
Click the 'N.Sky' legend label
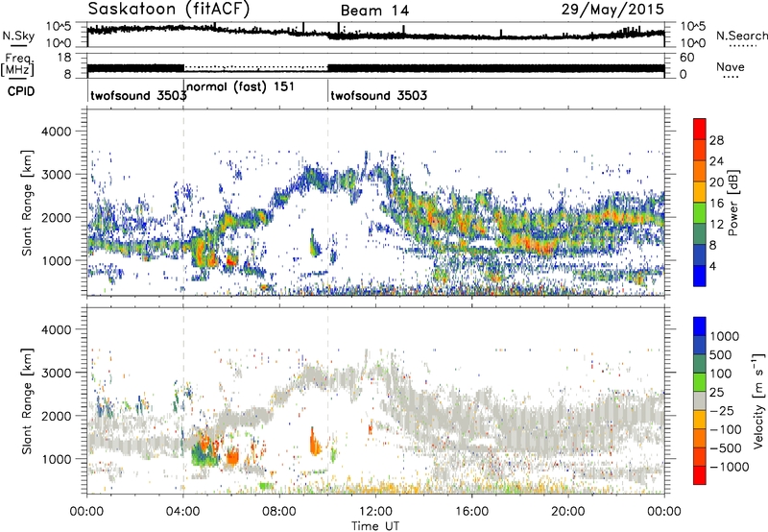click(x=18, y=36)
